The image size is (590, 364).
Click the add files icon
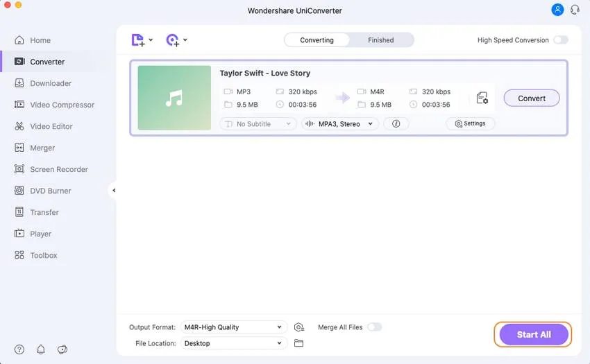tap(138, 40)
